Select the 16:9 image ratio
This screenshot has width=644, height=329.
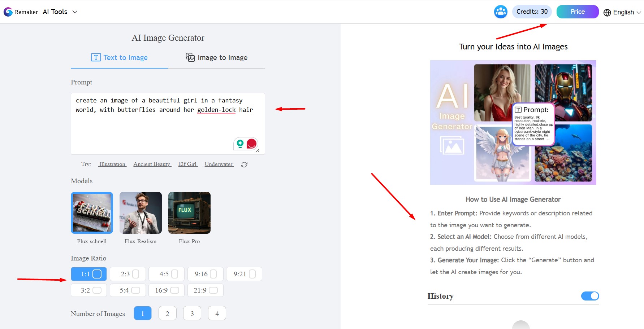coord(167,290)
